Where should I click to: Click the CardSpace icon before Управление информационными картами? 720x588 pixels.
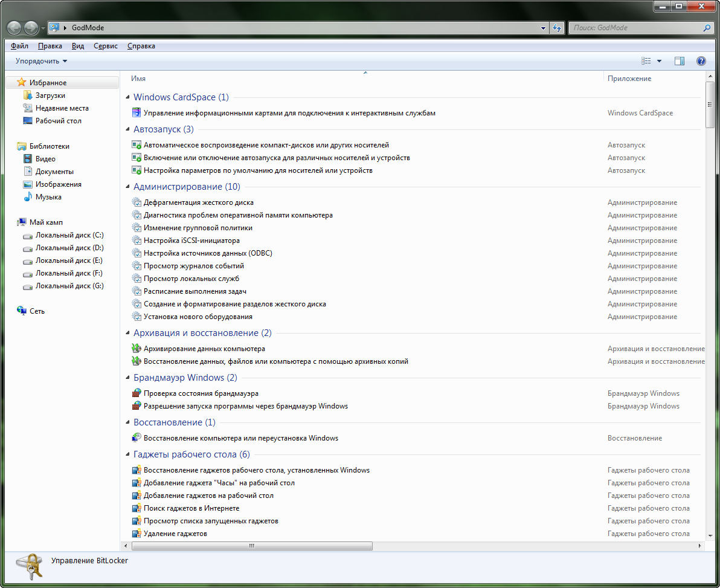[136, 112]
